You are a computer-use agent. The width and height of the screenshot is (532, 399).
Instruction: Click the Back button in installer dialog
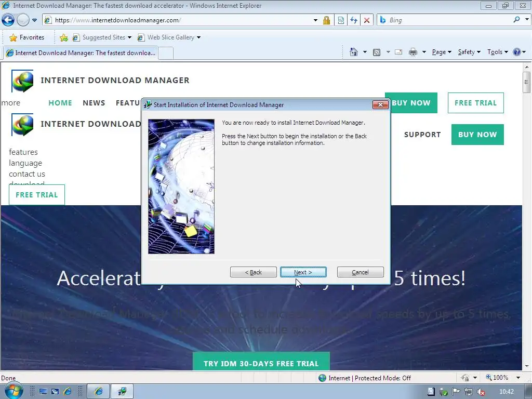pos(254,272)
